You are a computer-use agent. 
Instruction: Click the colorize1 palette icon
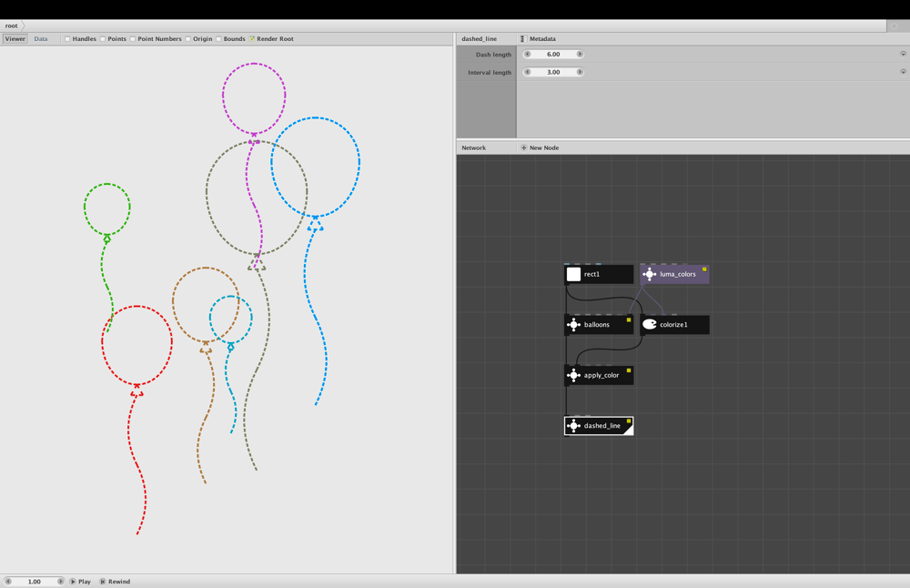click(649, 324)
